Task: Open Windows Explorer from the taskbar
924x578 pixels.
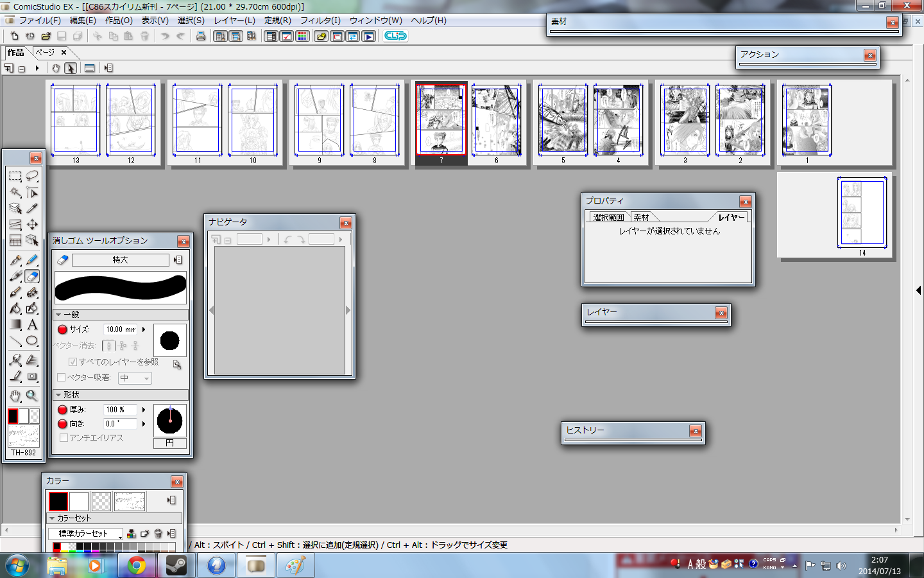Action: point(57,566)
